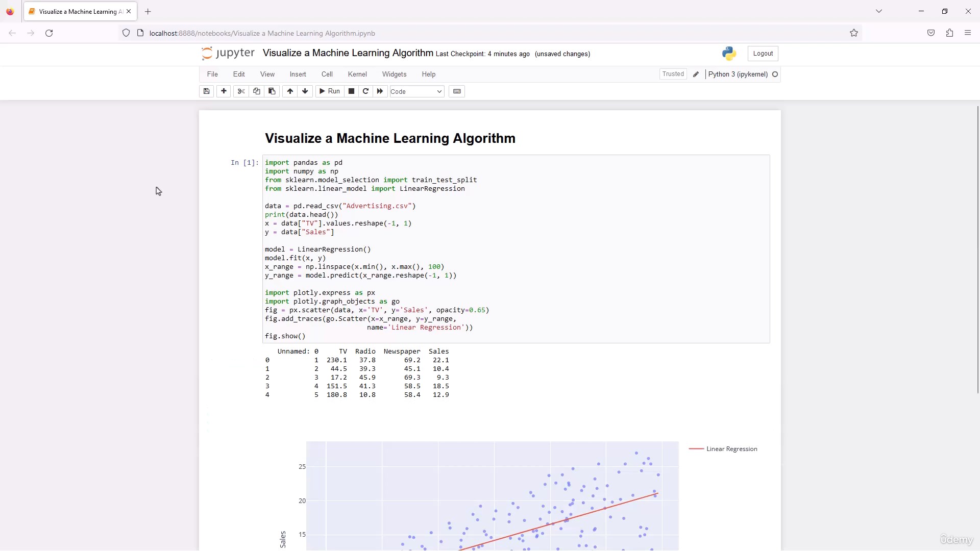Screen dimensions: 980x551
Task: Open the Code cell type dropdown
Action: (x=416, y=92)
